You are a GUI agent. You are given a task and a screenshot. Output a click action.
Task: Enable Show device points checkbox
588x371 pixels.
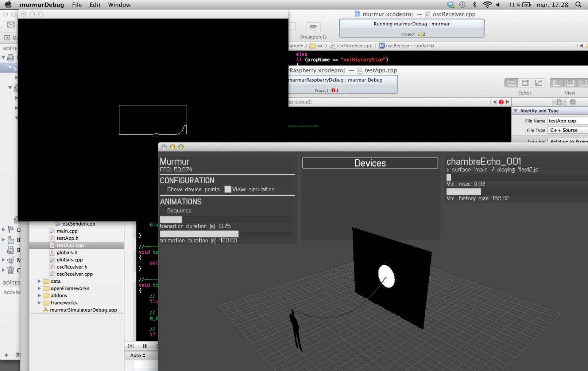[163, 190]
